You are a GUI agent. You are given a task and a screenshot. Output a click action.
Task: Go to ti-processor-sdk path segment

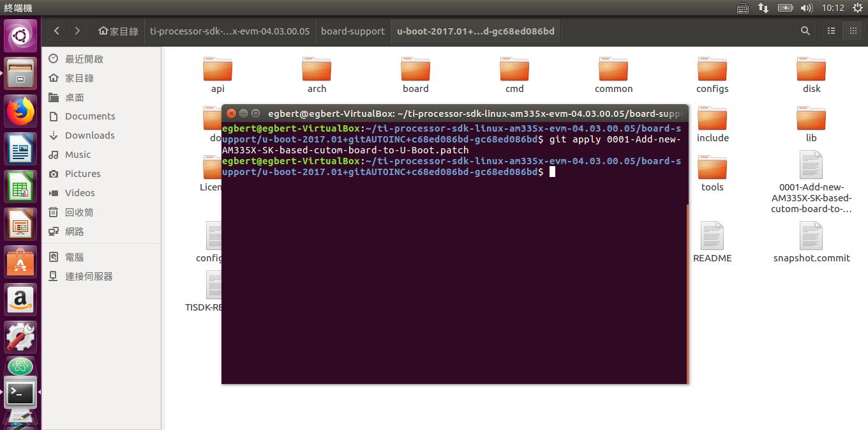point(230,31)
